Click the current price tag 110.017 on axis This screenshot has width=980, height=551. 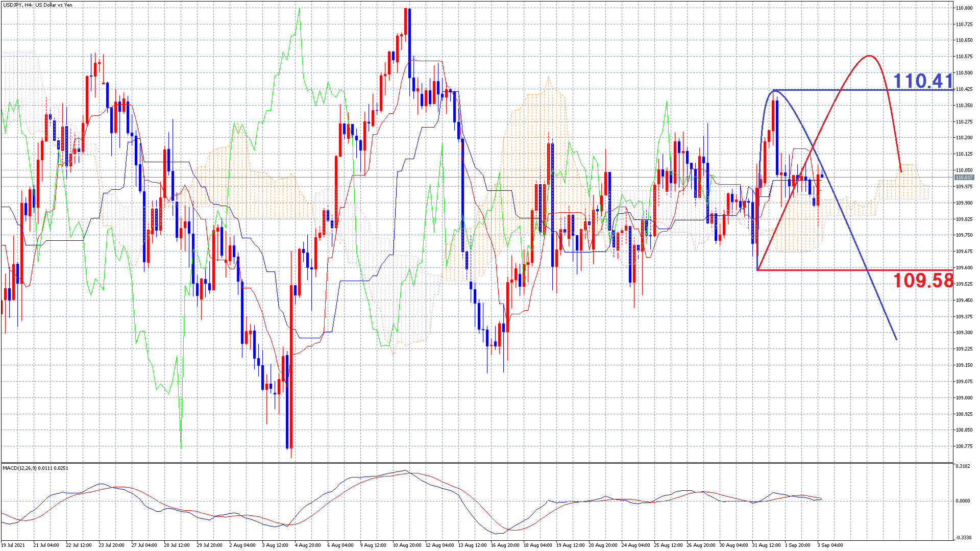[964, 178]
